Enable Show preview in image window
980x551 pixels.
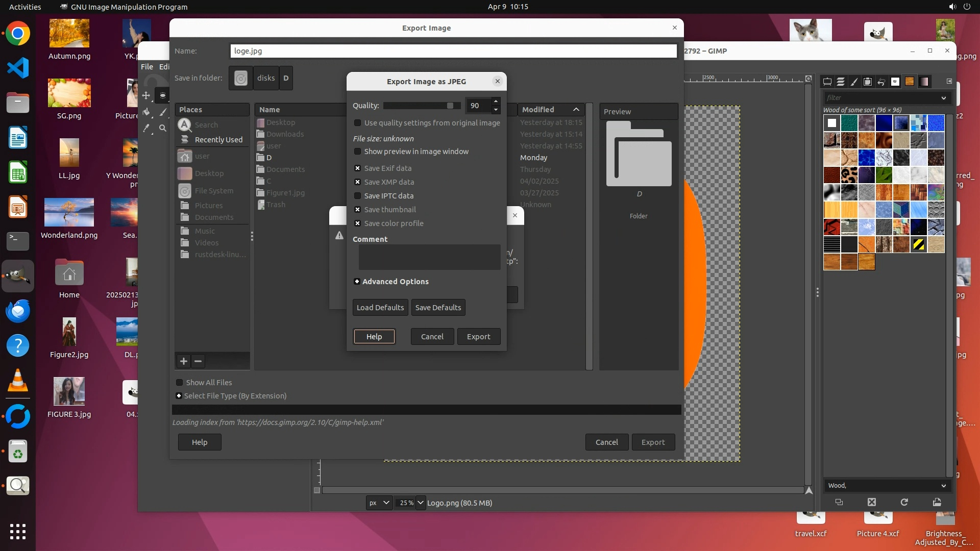pyautogui.click(x=358, y=152)
